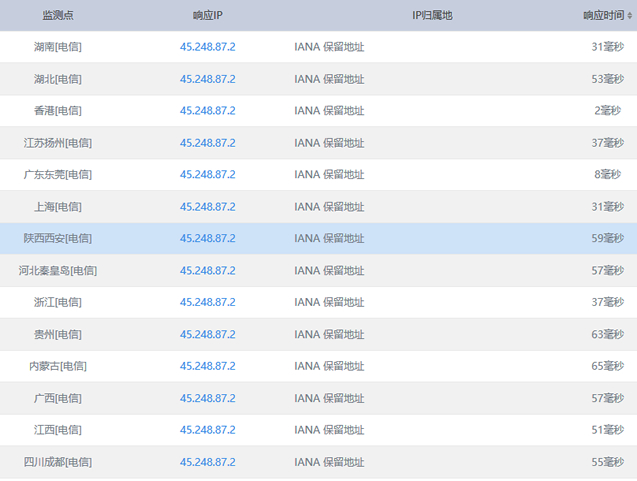This screenshot has width=637, height=481.
Task: Click the 65毫秒 response time value
Action: [606, 366]
